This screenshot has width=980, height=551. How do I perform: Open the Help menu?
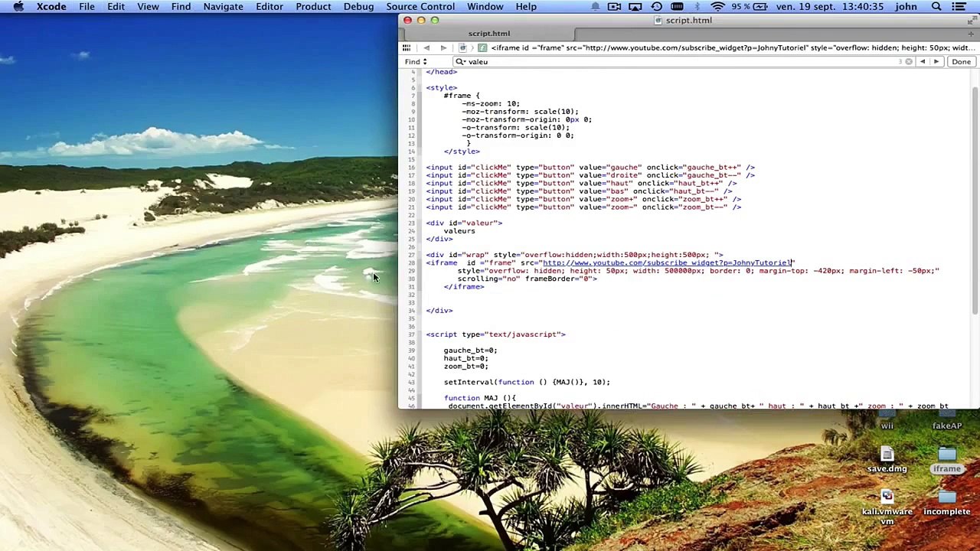click(526, 7)
